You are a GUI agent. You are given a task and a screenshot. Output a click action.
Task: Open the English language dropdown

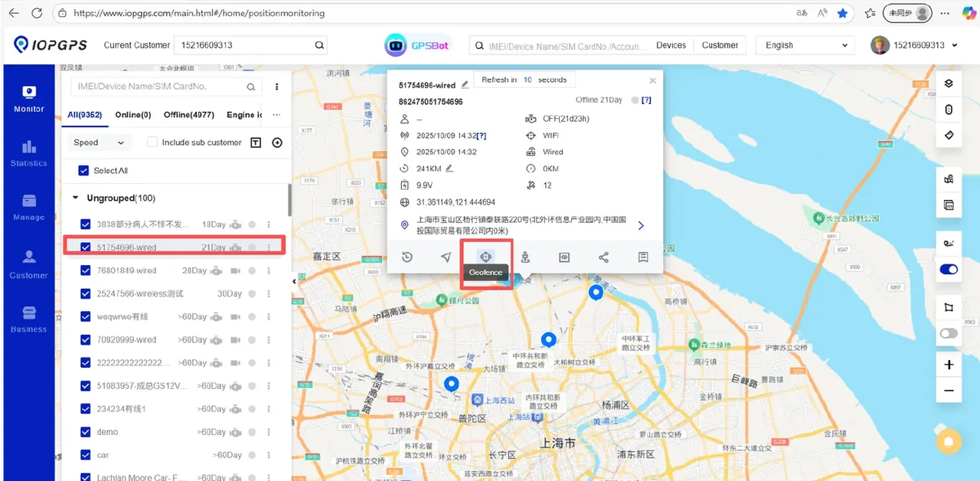[x=805, y=45]
